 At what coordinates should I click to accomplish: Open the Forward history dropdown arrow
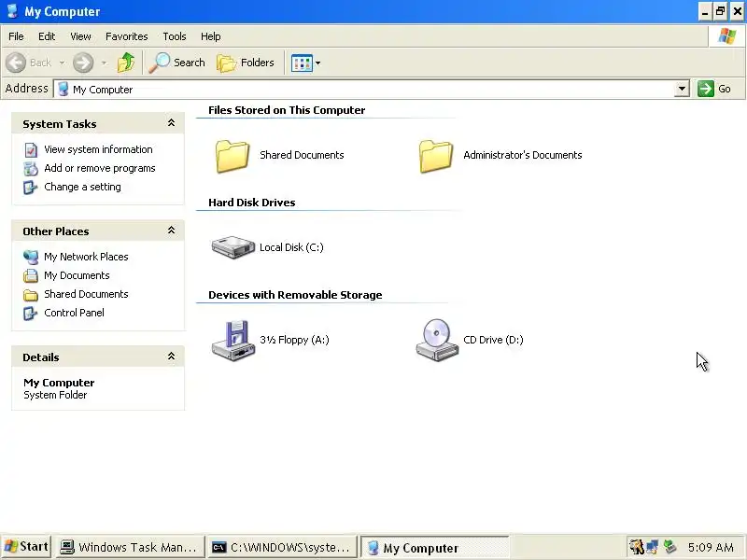pos(104,63)
